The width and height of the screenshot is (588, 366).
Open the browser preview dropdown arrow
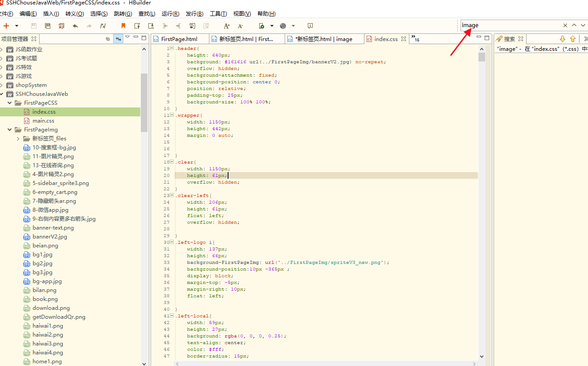pos(293,26)
